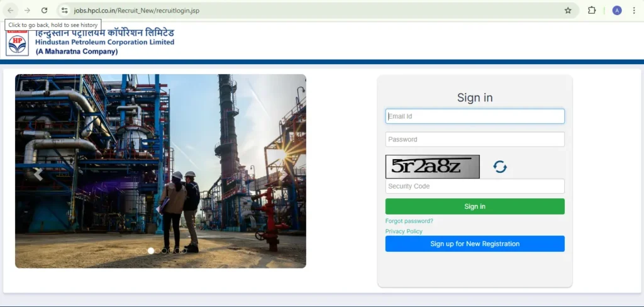644x307 pixels.
Task: Bookmark this page with the star icon
Action: point(568,11)
